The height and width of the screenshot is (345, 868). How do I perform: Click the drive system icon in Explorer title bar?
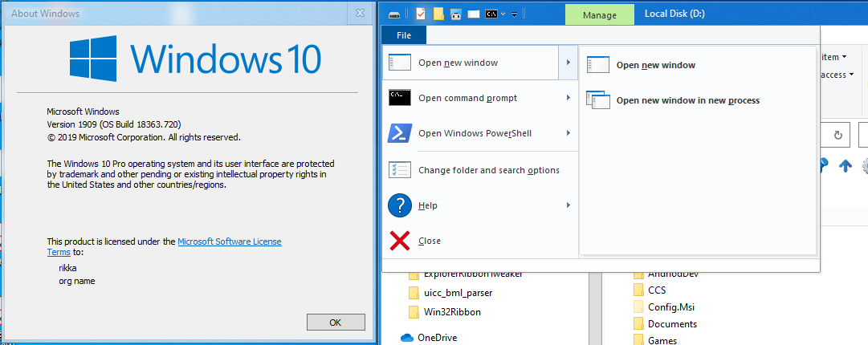pyautogui.click(x=393, y=14)
